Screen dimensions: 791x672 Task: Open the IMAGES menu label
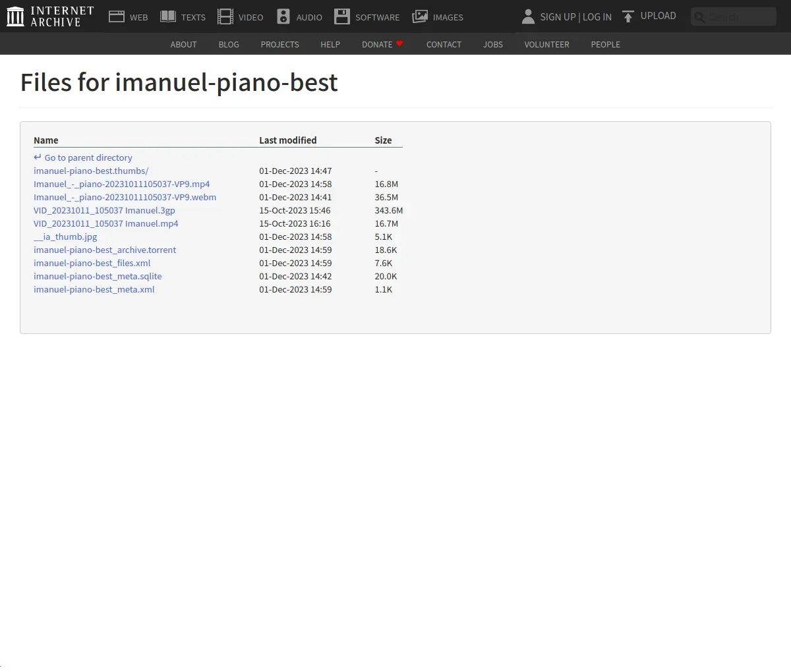tap(448, 17)
